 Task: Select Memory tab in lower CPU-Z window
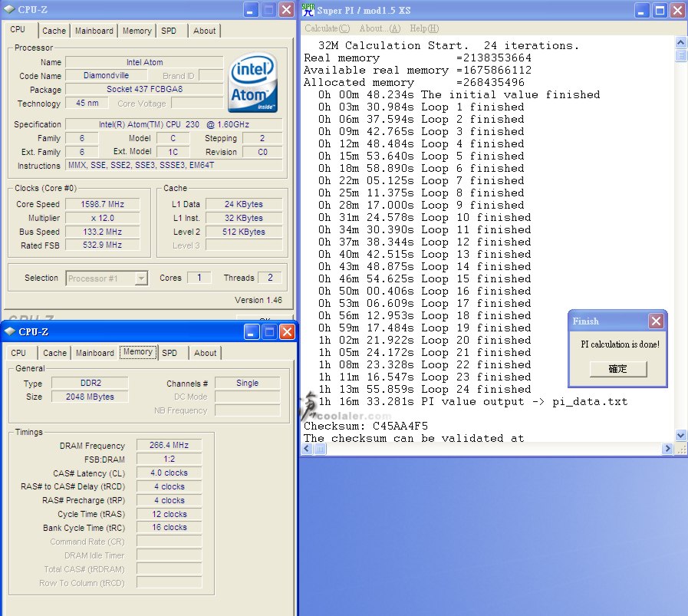[138, 352]
